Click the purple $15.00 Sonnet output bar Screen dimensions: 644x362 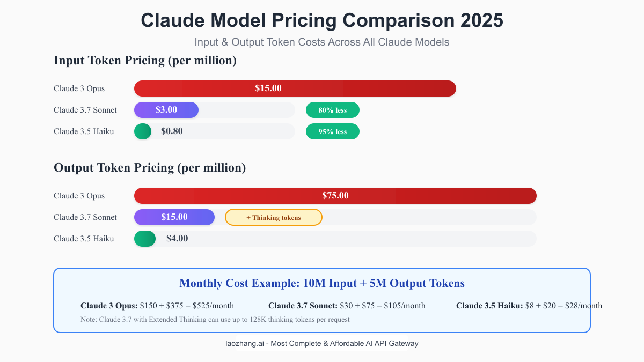coord(174,217)
